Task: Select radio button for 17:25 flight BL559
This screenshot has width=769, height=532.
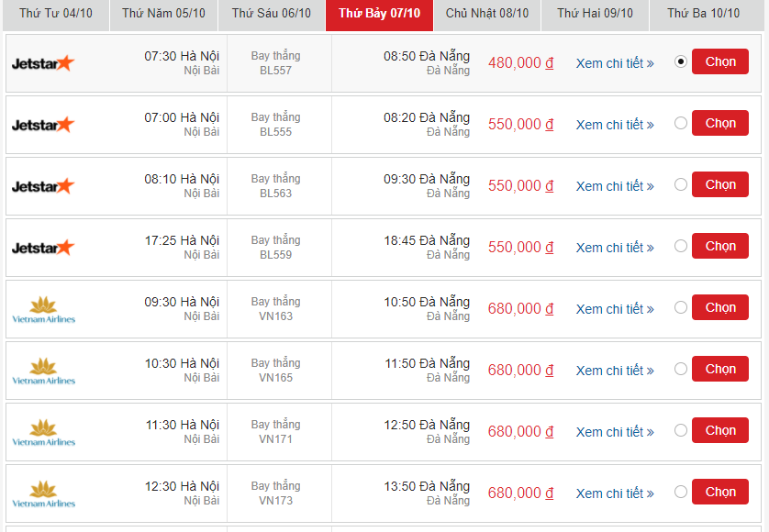Action: click(x=680, y=246)
